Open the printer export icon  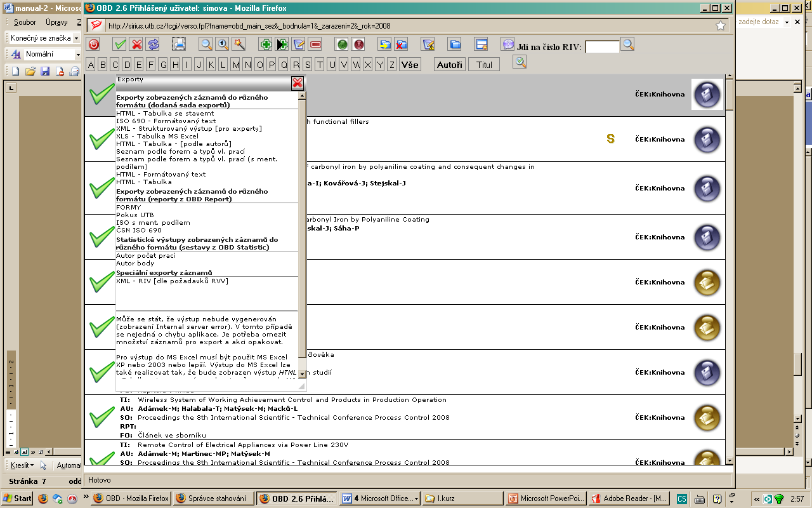point(180,44)
